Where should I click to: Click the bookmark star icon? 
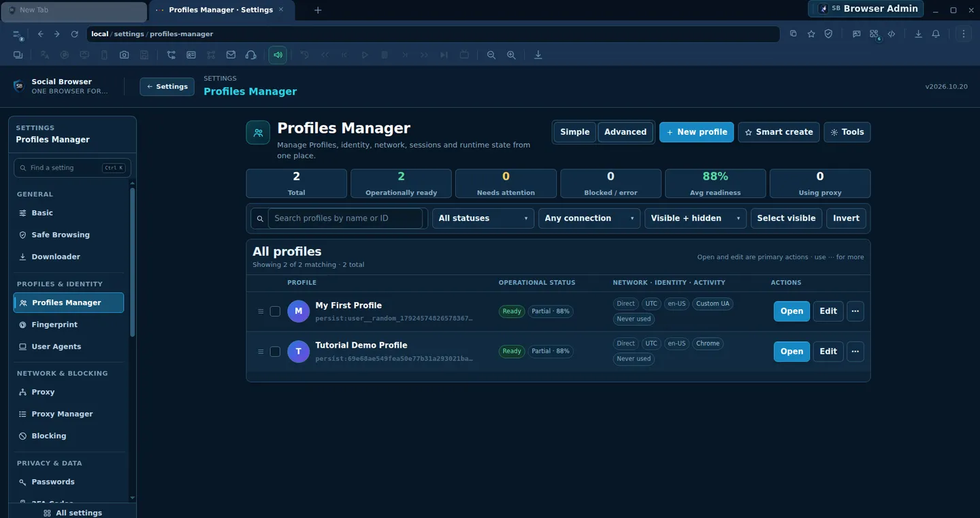click(811, 34)
